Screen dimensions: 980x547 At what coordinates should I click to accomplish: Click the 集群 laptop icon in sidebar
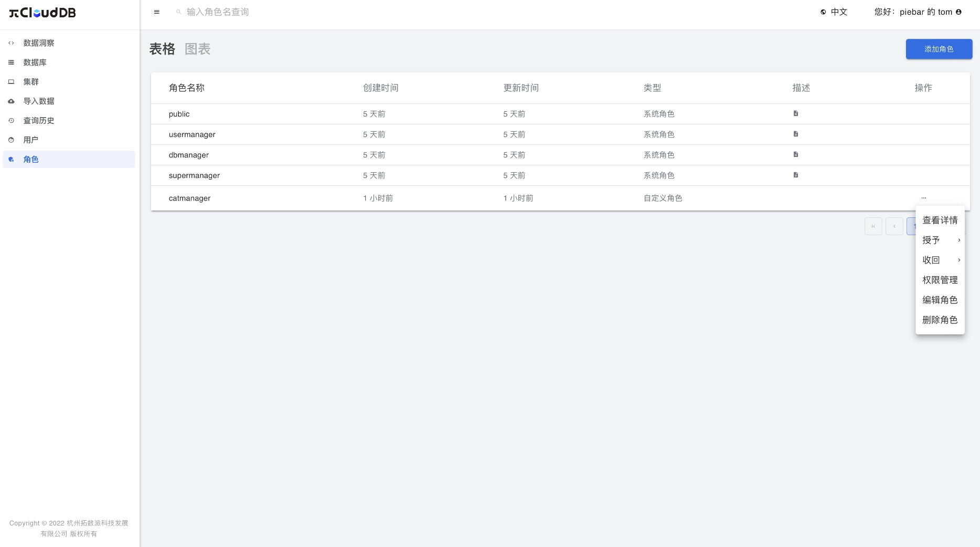pos(11,82)
